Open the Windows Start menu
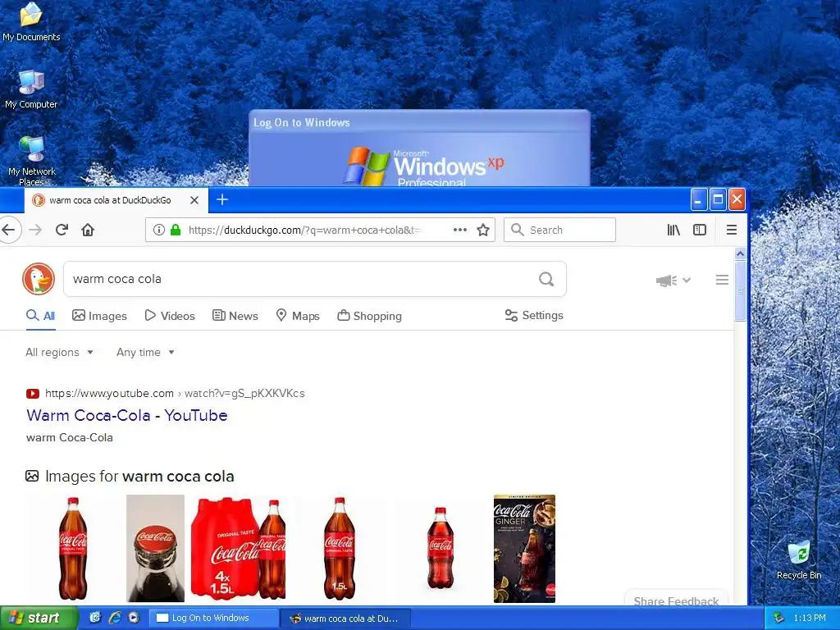Viewport: 840px width, 630px height. pyautogui.click(x=39, y=618)
